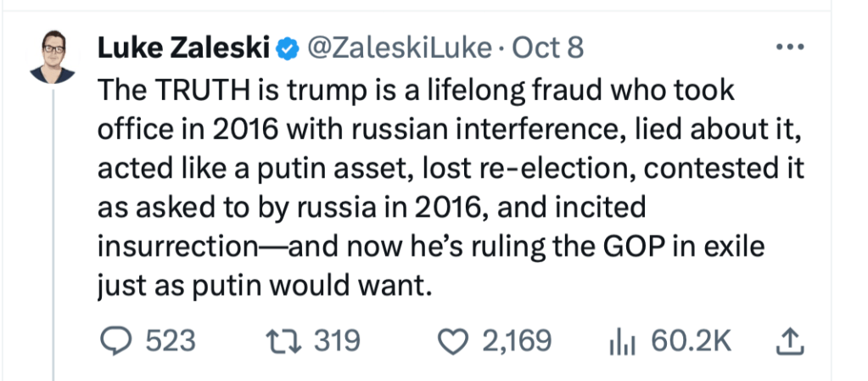The height and width of the screenshot is (381, 868).
Task: Click the 2,169 likes count
Action: (x=517, y=341)
